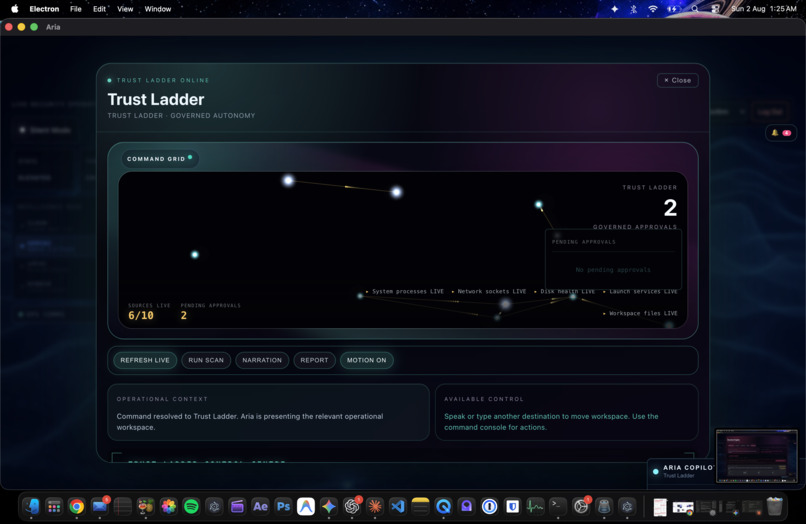Screen dimensions: 806x524
Task: Open QuickTime Player from the dock
Action: click(443, 507)
